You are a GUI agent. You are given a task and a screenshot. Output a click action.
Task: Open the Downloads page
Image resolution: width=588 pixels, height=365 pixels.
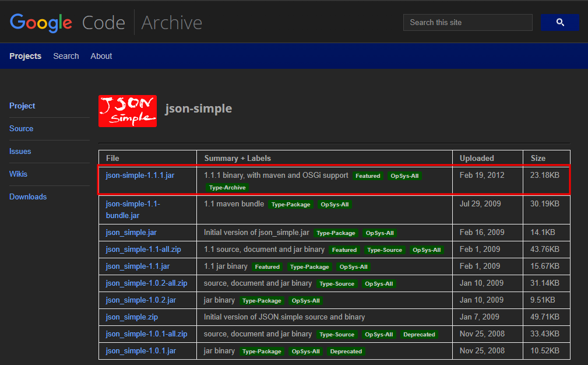tap(28, 196)
